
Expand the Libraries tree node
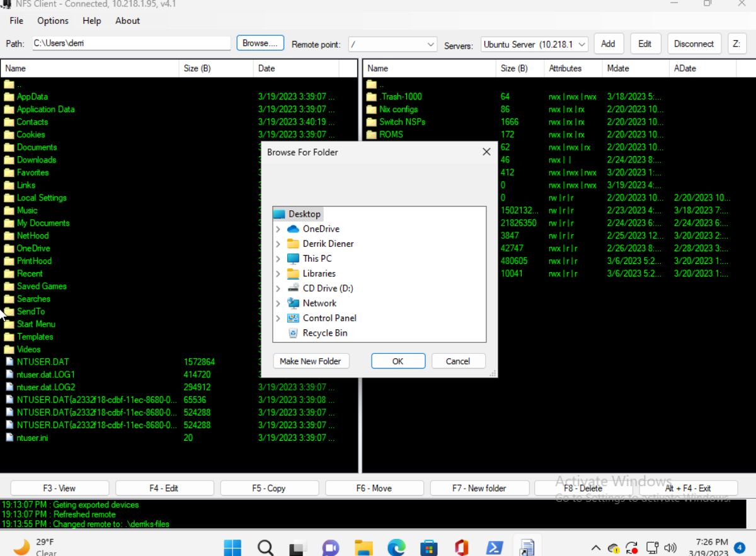(x=278, y=274)
